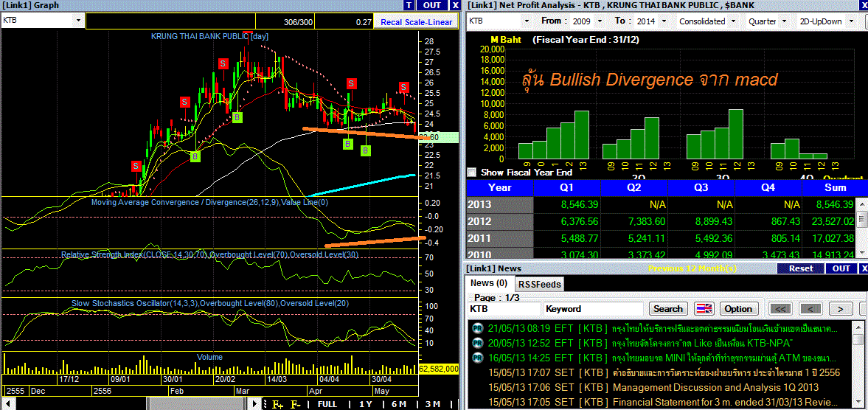Click the Q2 column header
The width and height of the screenshot is (868, 410).
coord(634,187)
